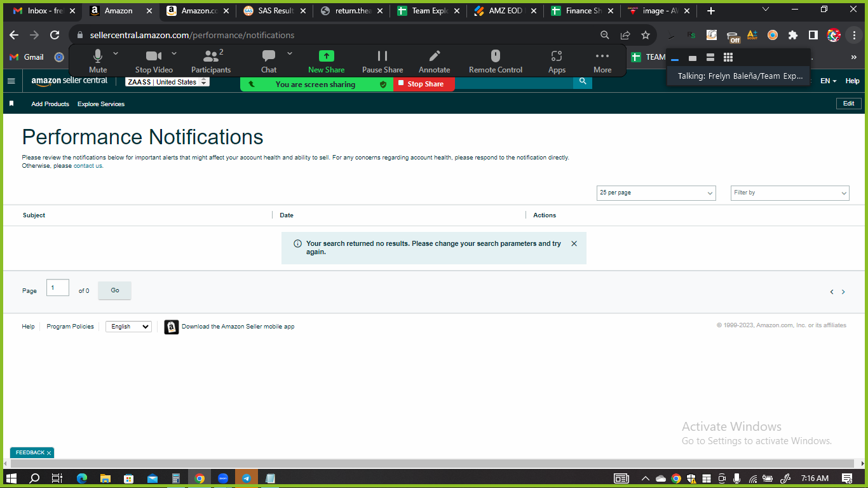Screen dimensions: 868x488
Task: Open Chrome Extensions puzzle icon
Action: point(793,35)
